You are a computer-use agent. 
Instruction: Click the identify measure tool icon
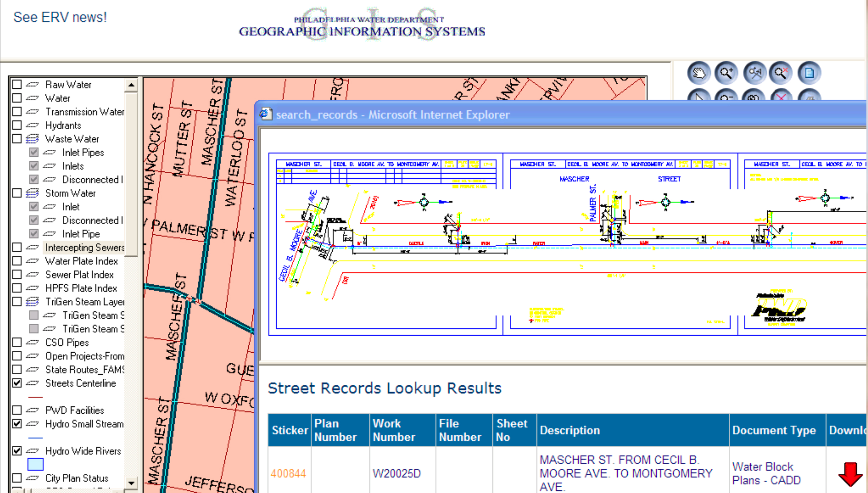click(754, 73)
